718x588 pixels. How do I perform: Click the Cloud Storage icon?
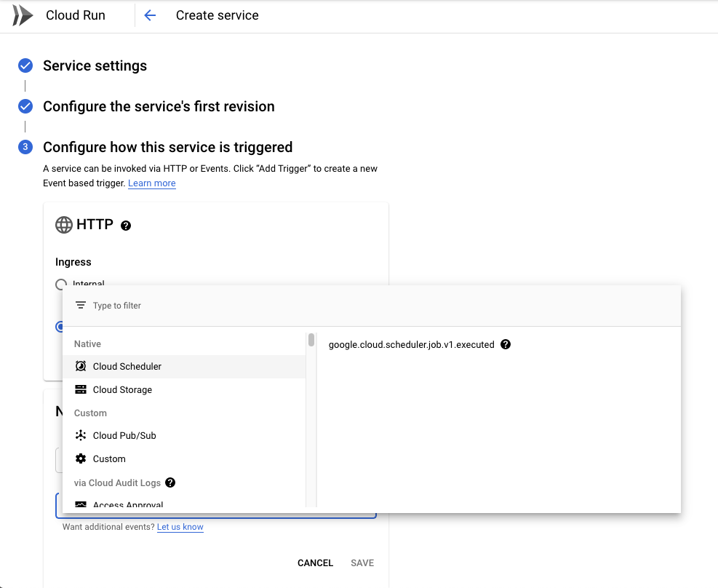pos(81,389)
